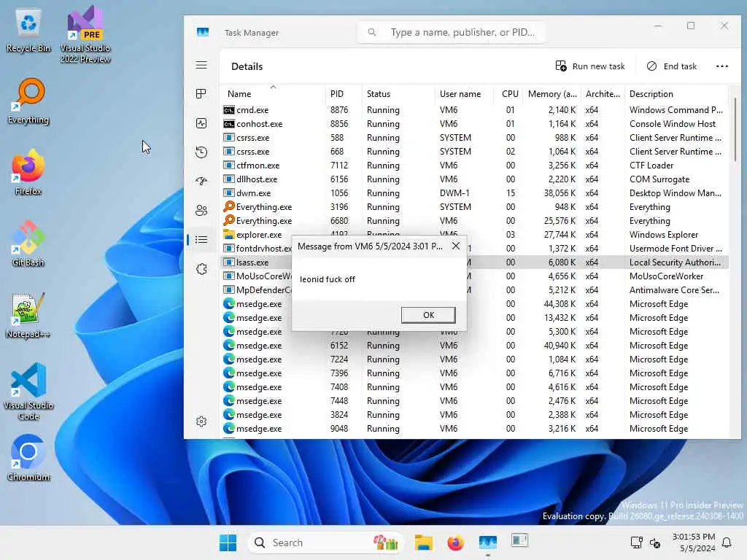Click the Run new task button
Viewport: 747px width, 560px height.
coord(590,66)
